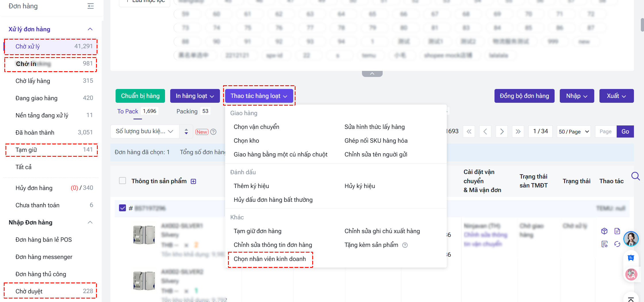Click the page scrollbar thumb on the right edge

coord(642,25)
